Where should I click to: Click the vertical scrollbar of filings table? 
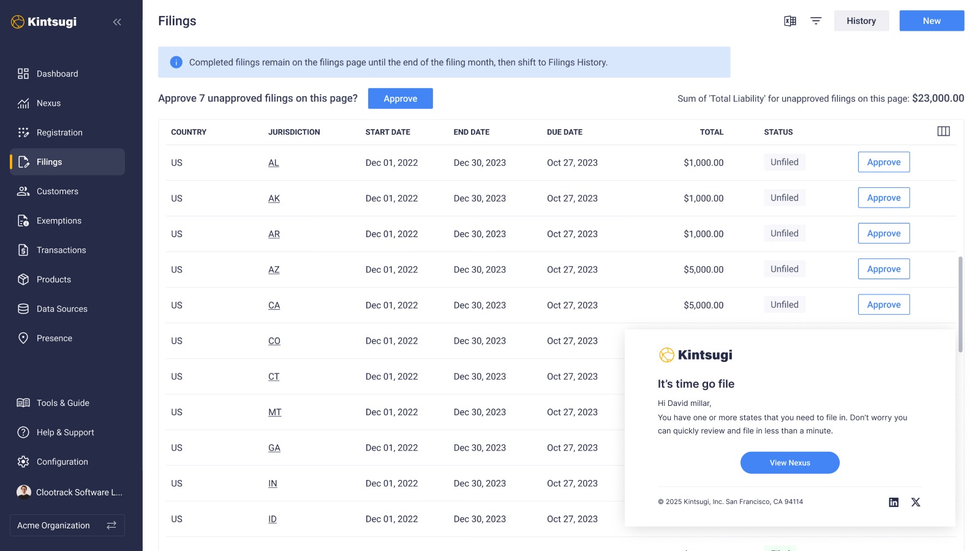tap(960, 304)
